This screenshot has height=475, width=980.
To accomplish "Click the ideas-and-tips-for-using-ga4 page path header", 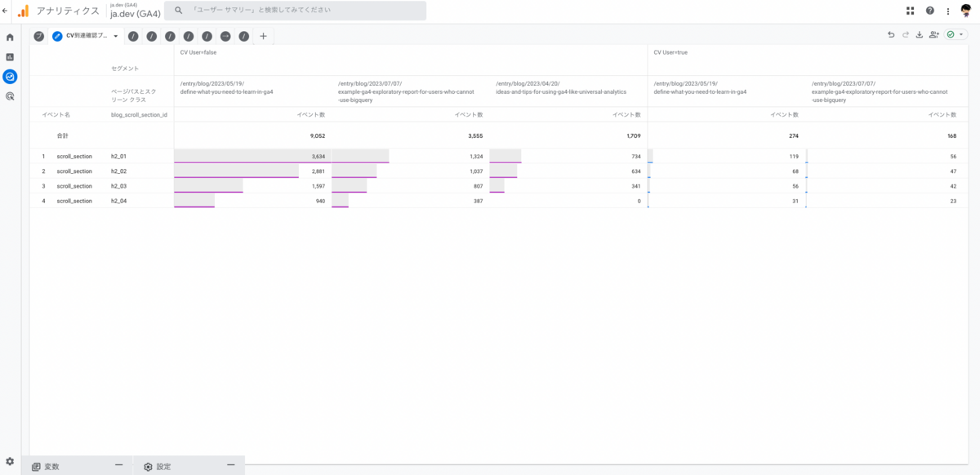I will click(x=561, y=88).
